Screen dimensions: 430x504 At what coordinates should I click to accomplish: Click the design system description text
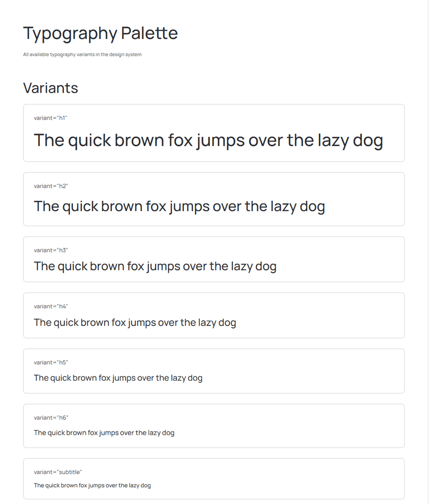point(82,54)
